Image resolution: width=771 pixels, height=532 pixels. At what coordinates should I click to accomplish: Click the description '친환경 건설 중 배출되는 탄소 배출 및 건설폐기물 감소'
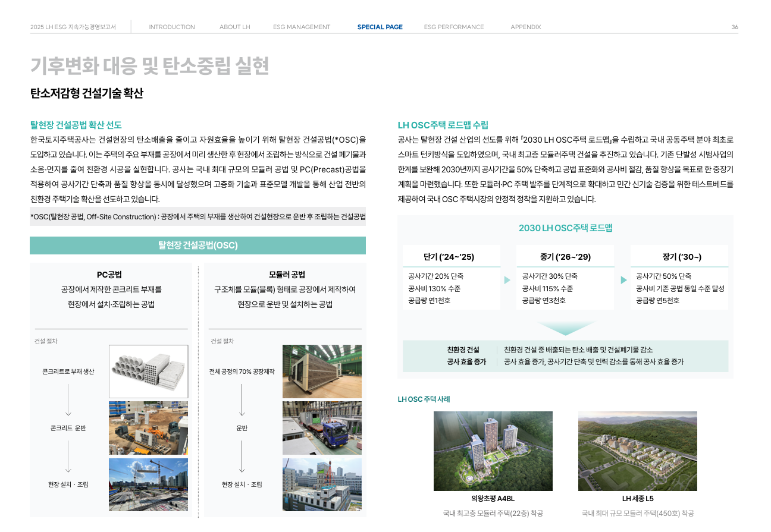point(578,350)
